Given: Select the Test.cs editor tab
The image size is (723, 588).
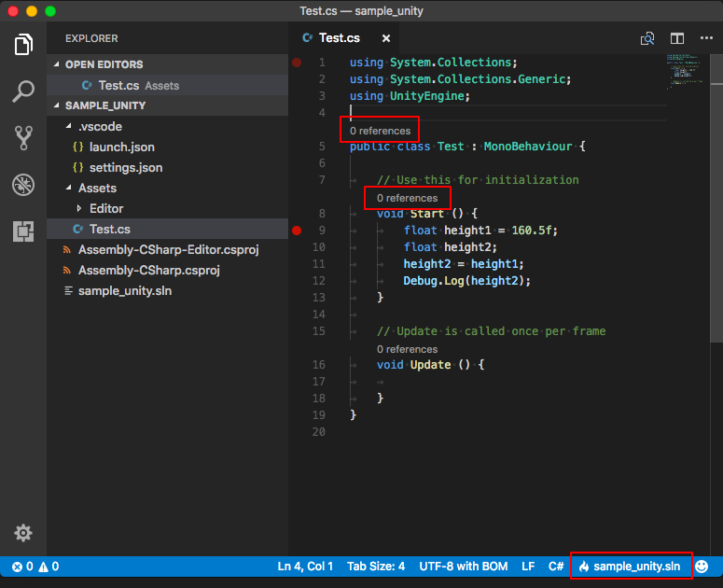Looking at the screenshot, I should pyautogui.click(x=338, y=38).
